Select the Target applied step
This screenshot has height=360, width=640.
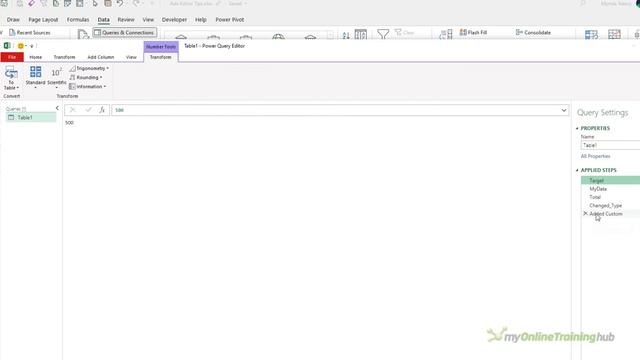point(610,180)
